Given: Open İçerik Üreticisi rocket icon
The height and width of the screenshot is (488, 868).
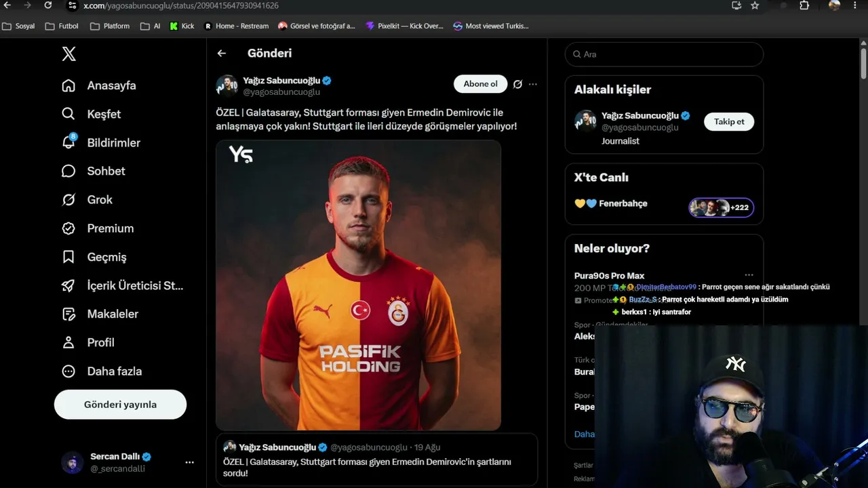Looking at the screenshot, I should pos(68,285).
